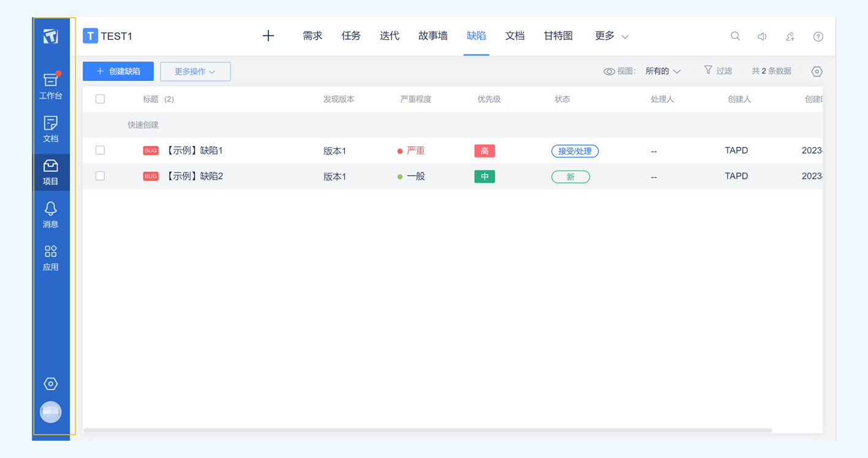
Task: Select the 缺陷 tab
Action: (x=476, y=36)
